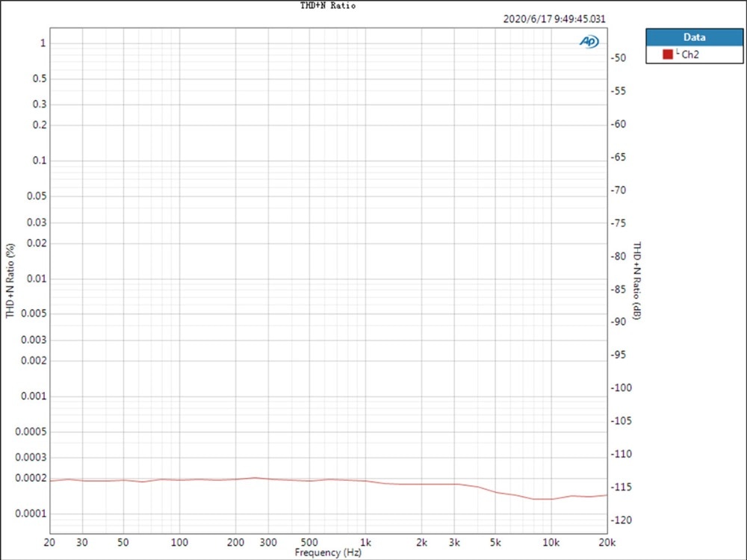Click the Frequency (Hz) axis label

(x=327, y=553)
